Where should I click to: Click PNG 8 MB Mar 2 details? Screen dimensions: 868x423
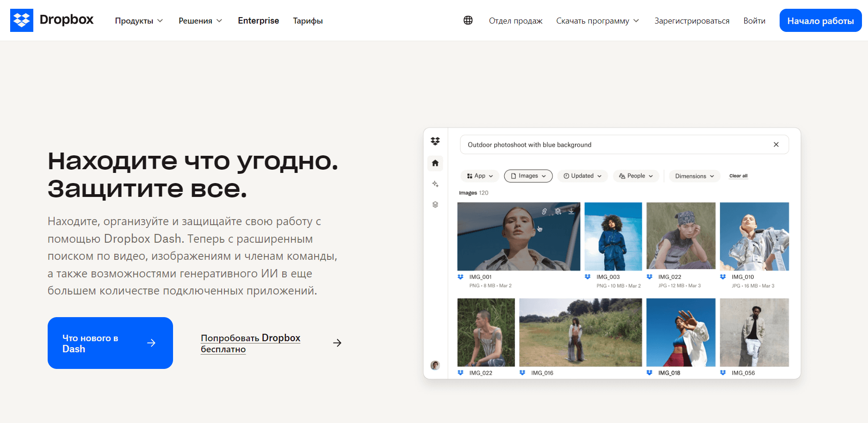click(490, 286)
